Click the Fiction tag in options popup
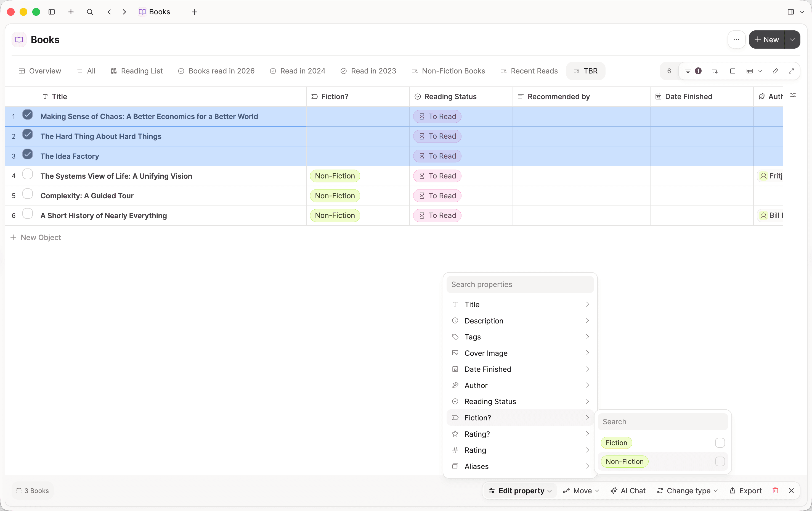 tap(616, 442)
